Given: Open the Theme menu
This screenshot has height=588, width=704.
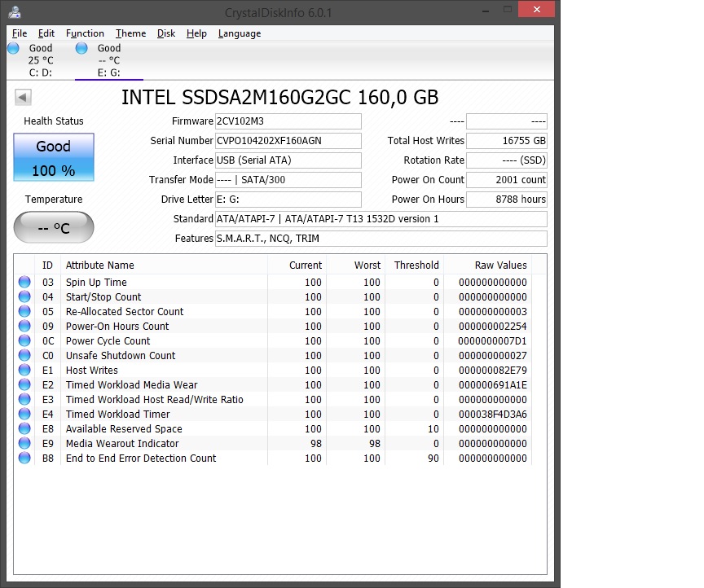Looking at the screenshot, I should click(130, 33).
